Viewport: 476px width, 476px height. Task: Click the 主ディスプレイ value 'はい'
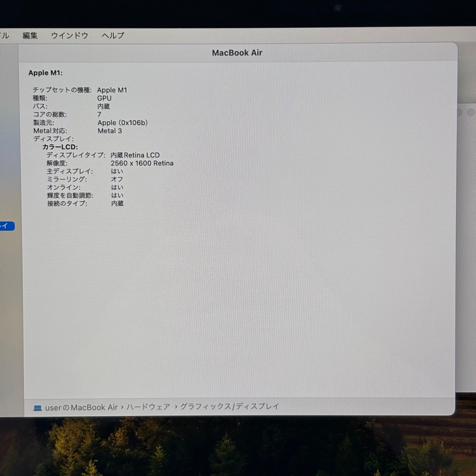click(x=117, y=171)
